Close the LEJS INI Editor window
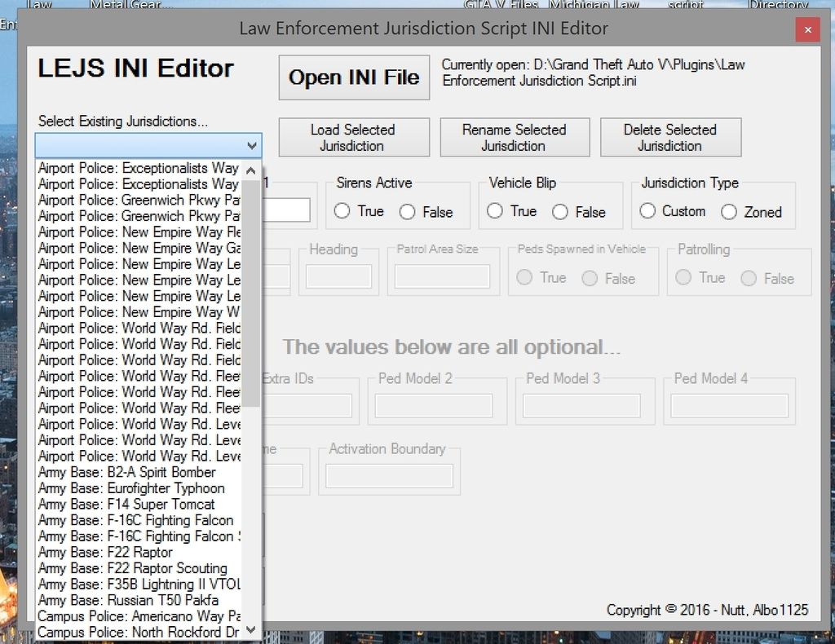The height and width of the screenshot is (644, 835). click(807, 29)
